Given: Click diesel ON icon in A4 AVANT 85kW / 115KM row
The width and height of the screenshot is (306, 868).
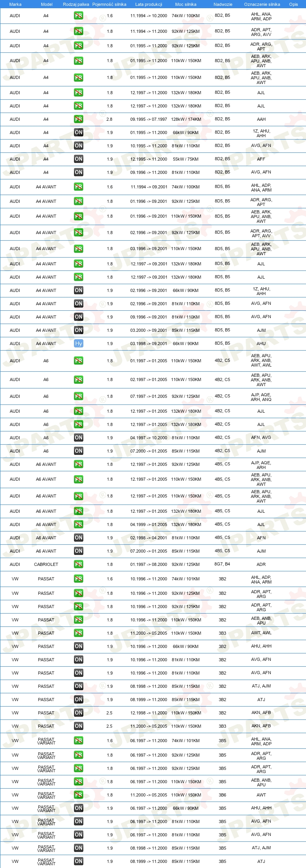Looking at the screenshot, I should click(79, 330).
